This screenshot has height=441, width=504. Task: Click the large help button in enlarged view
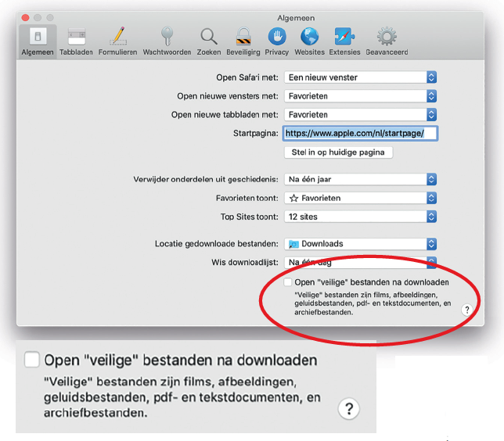click(349, 409)
